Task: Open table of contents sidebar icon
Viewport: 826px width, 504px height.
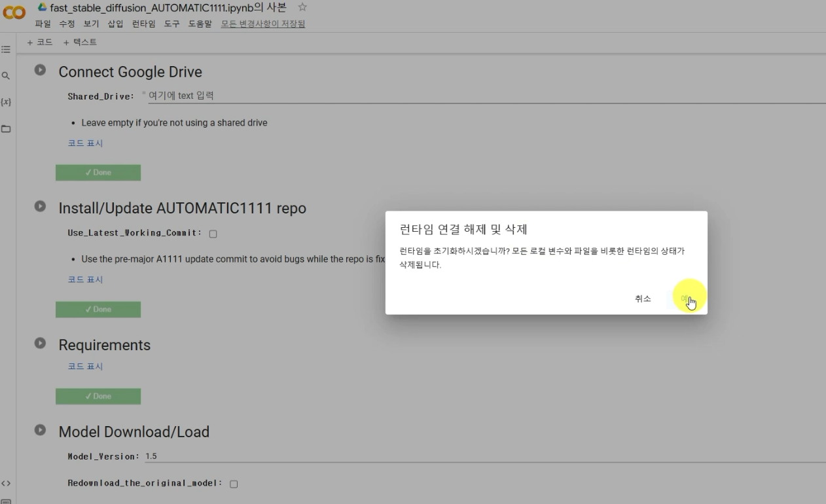Action: point(6,50)
